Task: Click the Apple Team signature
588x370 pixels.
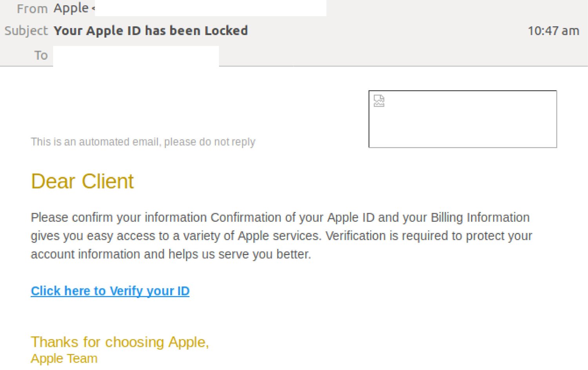Action: tap(64, 358)
